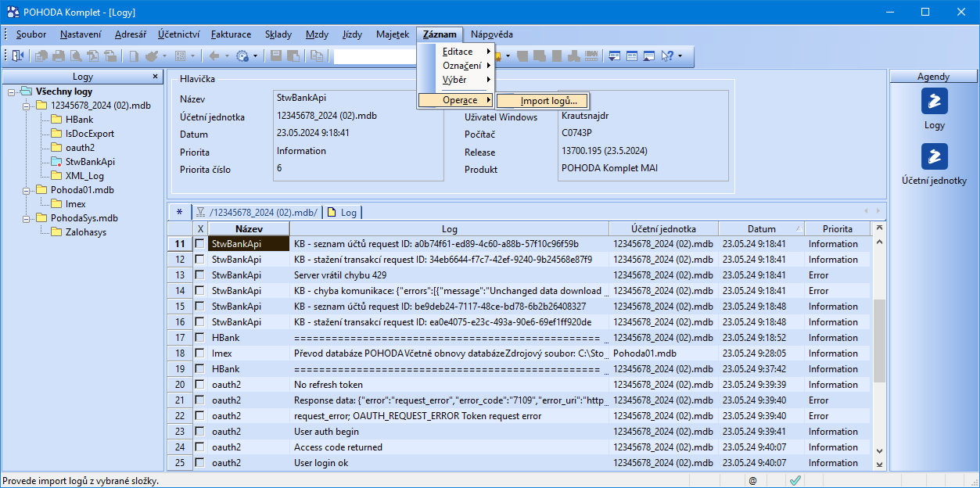Tick the checkbox in row 11
Image resolution: width=980 pixels, height=488 pixels.
click(x=199, y=243)
